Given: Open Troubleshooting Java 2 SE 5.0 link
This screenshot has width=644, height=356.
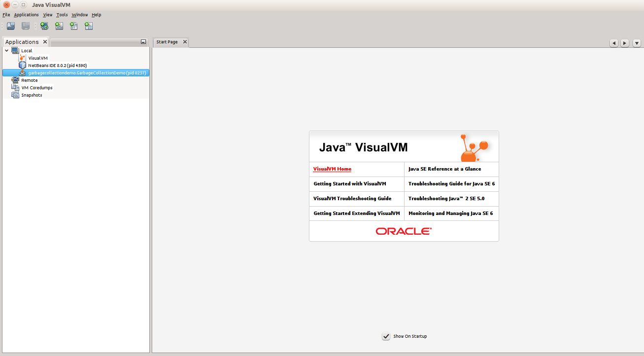Looking at the screenshot, I should coord(446,198).
